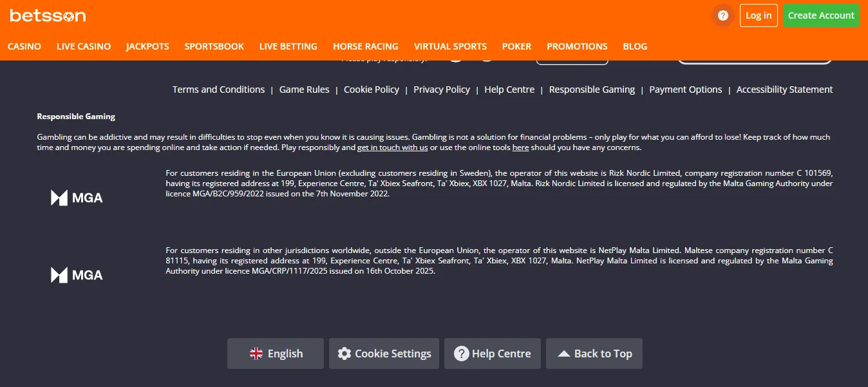The image size is (868, 387).
Task: Click the Betsson logo
Action: click(48, 15)
